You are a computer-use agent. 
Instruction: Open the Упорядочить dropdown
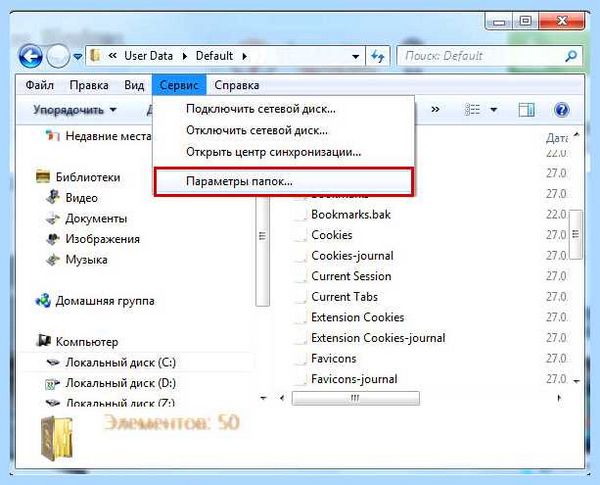tap(75, 110)
